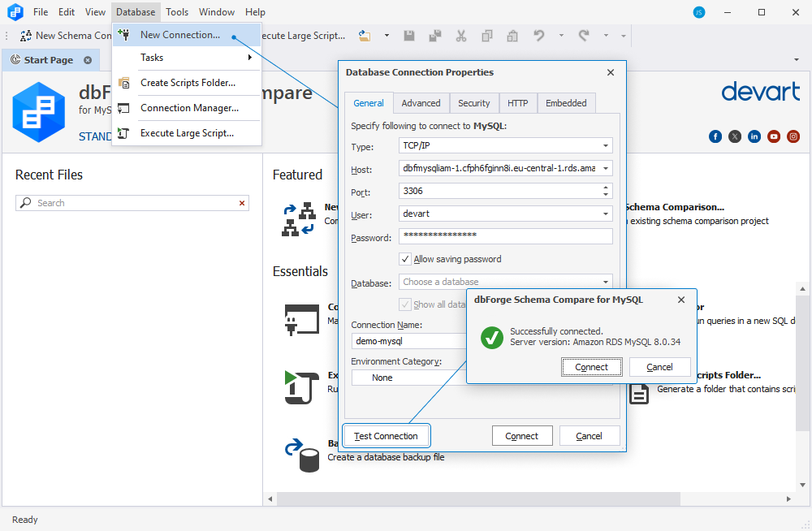Click the Connection Name field

(x=409, y=341)
